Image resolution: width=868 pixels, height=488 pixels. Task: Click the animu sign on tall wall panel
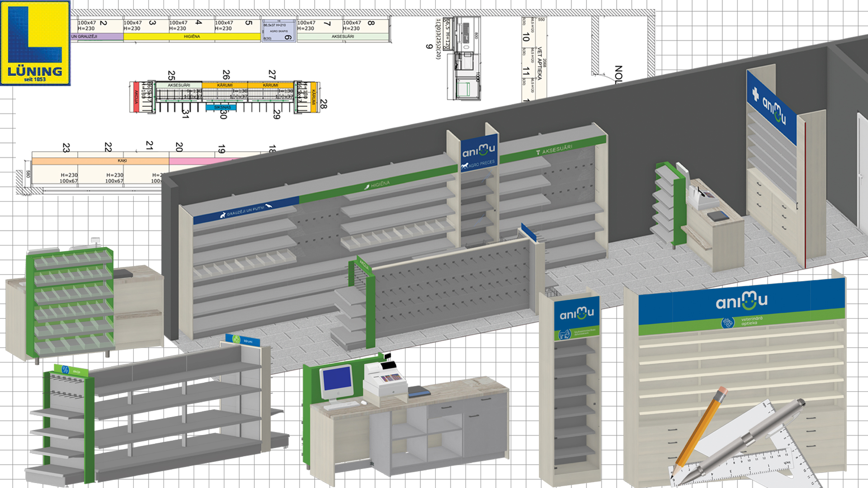click(771, 107)
